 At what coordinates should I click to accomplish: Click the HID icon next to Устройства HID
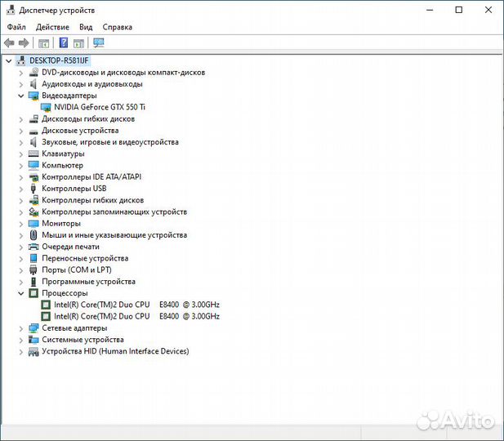[x=33, y=351]
